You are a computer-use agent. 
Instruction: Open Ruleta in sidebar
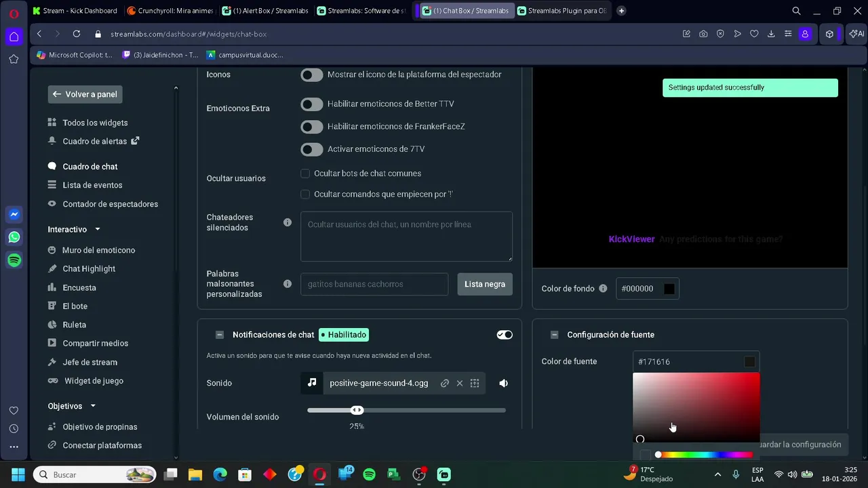(x=75, y=325)
